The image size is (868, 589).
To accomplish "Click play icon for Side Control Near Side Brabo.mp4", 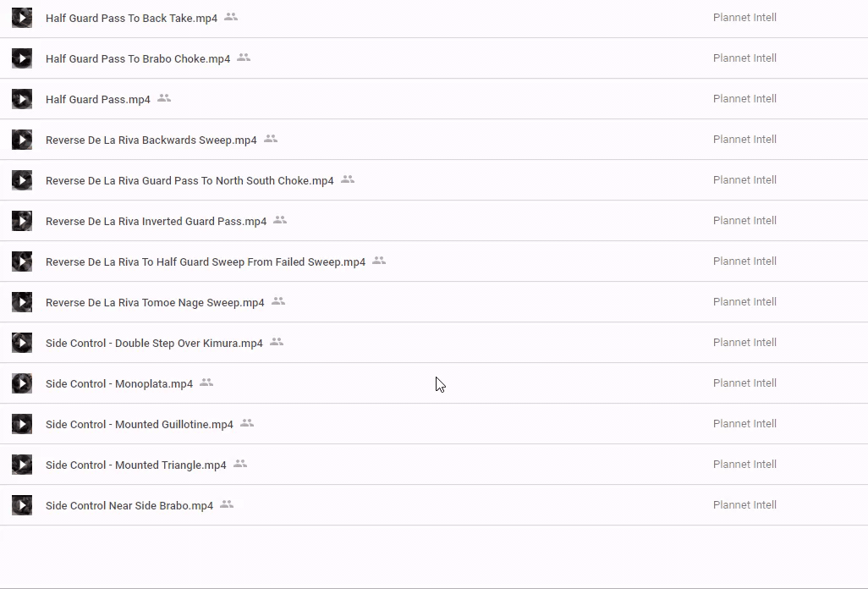I will pyautogui.click(x=22, y=505).
